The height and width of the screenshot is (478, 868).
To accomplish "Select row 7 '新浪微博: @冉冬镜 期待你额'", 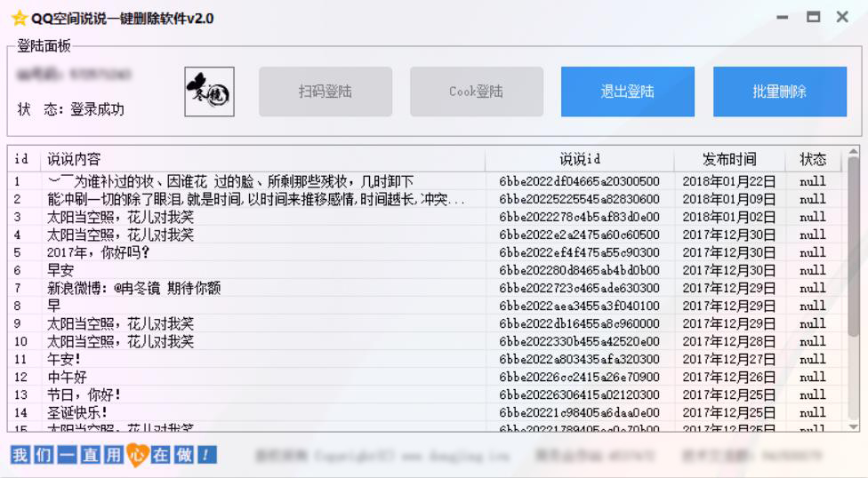I will (x=425, y=288).
